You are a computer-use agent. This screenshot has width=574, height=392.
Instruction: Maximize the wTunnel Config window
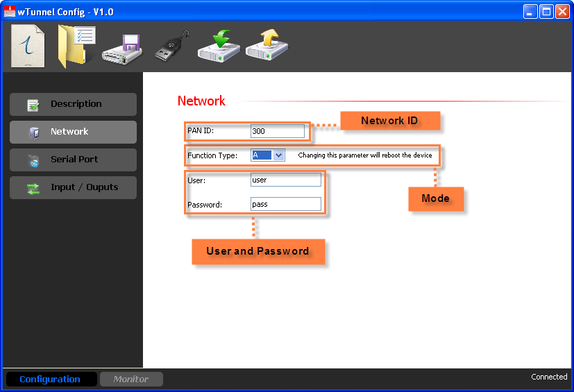[546, 12]
